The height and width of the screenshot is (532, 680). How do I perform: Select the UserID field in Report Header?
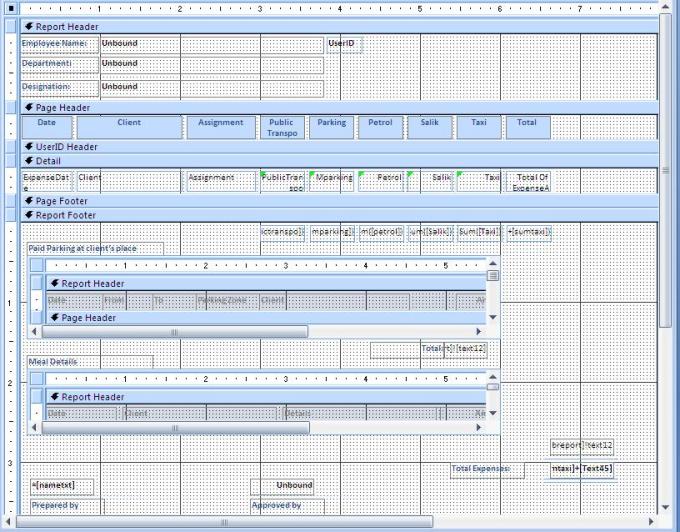[x=344, y=45]
